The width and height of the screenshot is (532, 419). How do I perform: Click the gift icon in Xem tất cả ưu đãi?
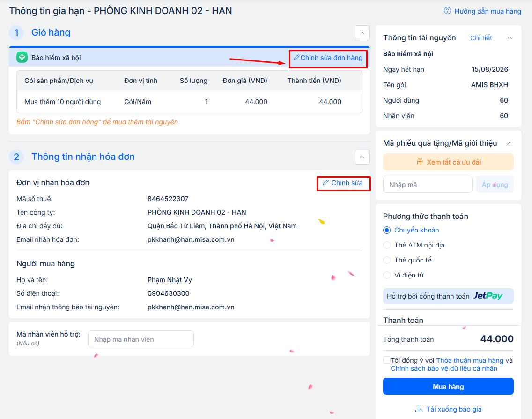pos(420,162)
